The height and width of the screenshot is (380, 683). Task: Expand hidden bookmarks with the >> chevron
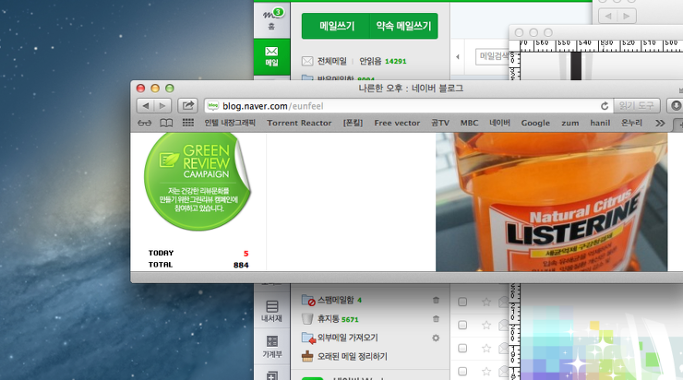click(x=660, y=123)
